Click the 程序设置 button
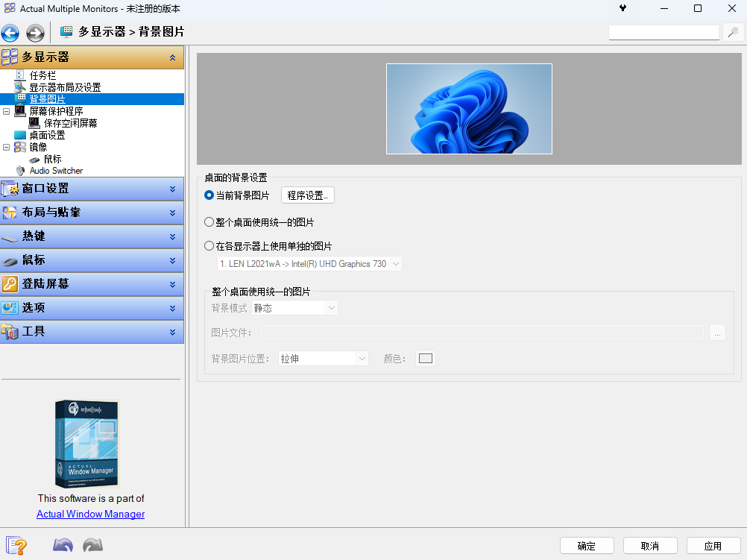 [308, 195]
